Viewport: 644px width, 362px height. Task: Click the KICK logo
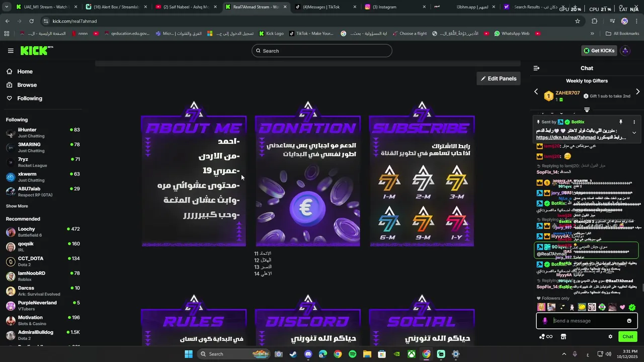pyautogui.click(x=36, y=51)
